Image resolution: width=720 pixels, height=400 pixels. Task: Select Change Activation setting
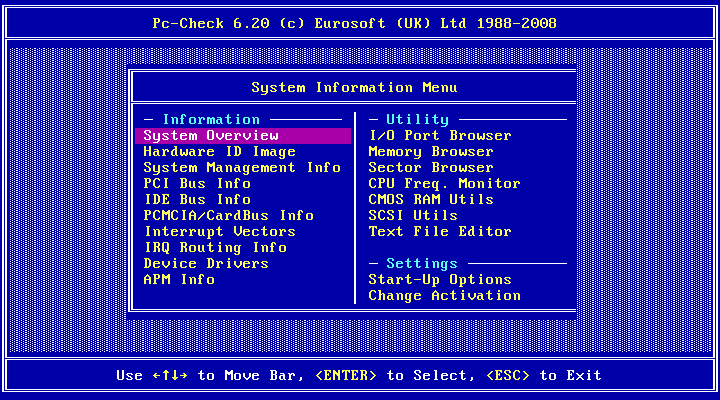click(x=444, y=296)
